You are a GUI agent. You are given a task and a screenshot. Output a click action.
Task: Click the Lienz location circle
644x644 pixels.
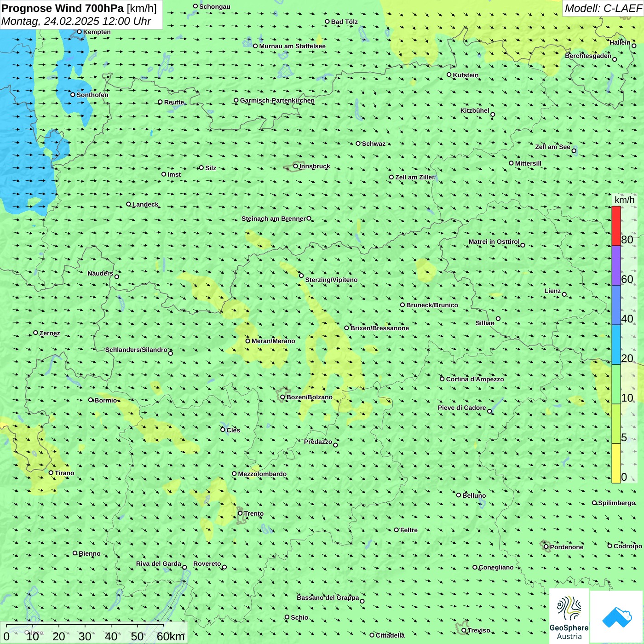[x=564, y=294]
